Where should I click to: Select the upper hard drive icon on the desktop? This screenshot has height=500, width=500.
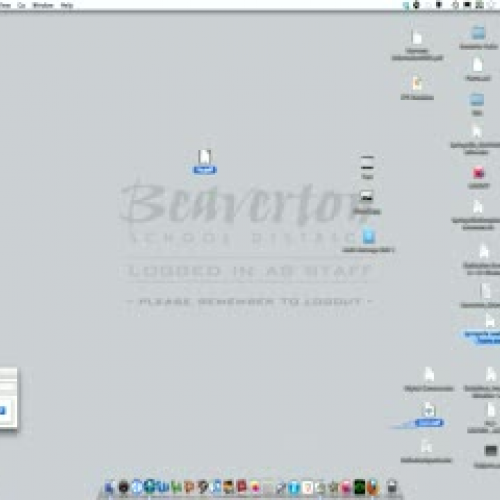[x=367, y=163]
